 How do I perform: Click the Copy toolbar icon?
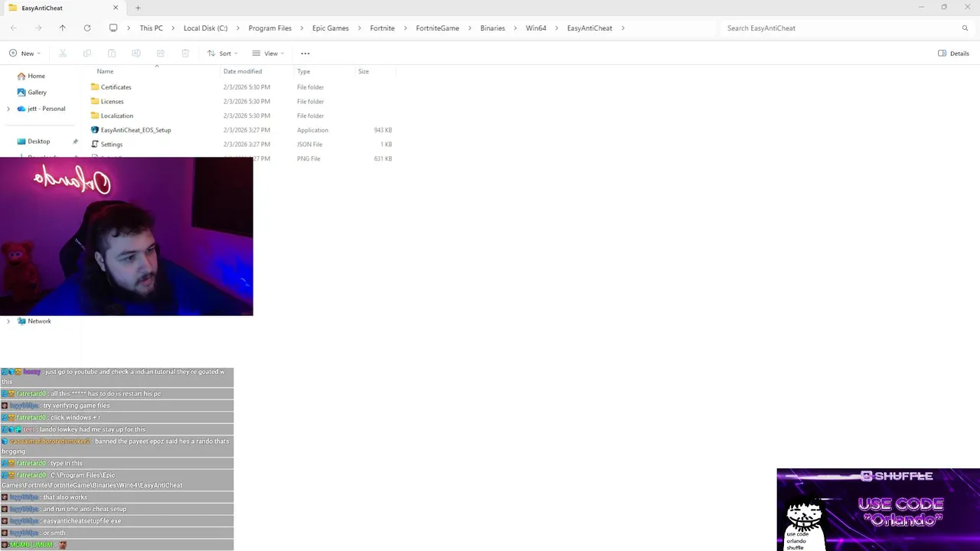pyautogui.click(x=87, y=54)
